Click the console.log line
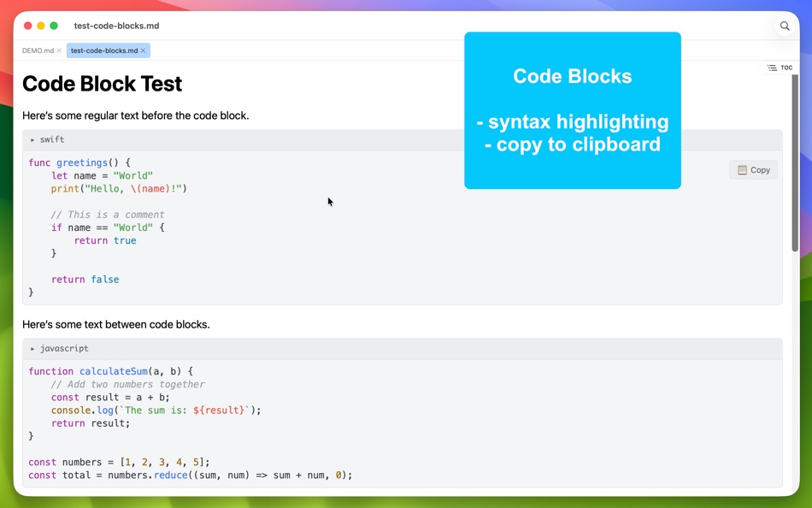The height and width of the screenshot is (508, 812). tap(156, 411)
